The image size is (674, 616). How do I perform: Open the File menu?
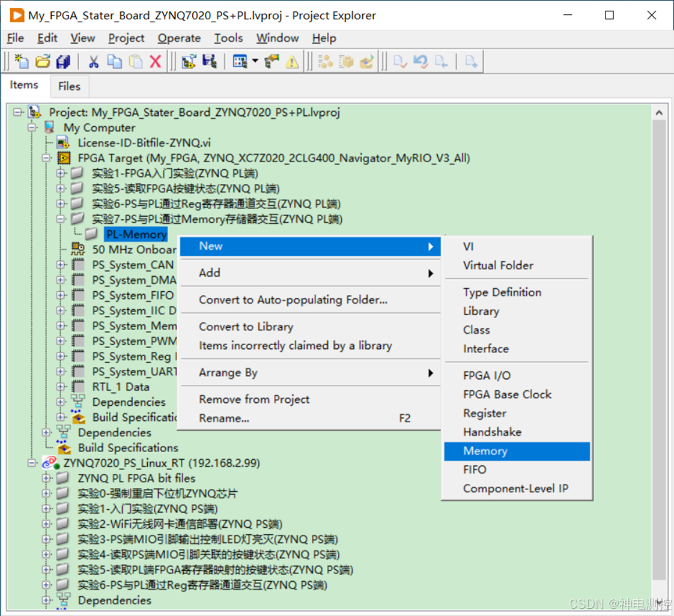tap(16, 38)
